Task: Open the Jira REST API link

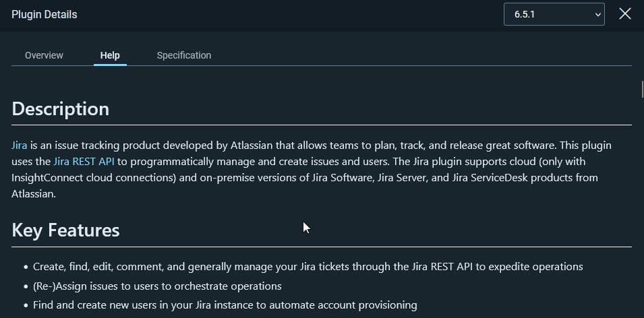Action: point(84,162)
